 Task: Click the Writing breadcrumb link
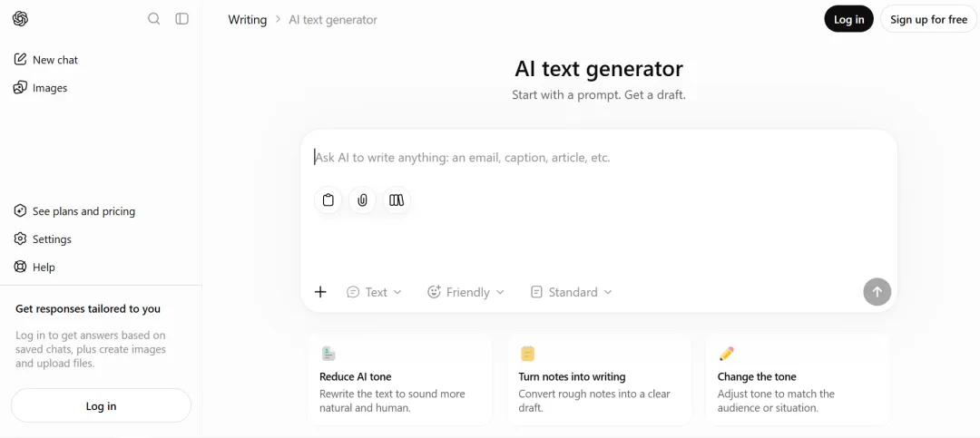[248, 19]
